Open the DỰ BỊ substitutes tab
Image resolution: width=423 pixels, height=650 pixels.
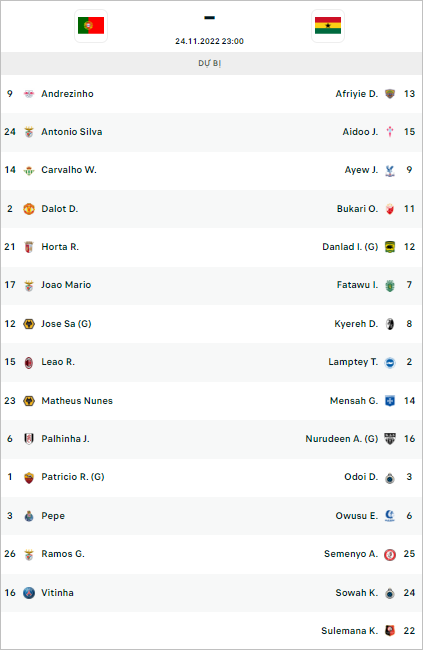pos(209,63)
